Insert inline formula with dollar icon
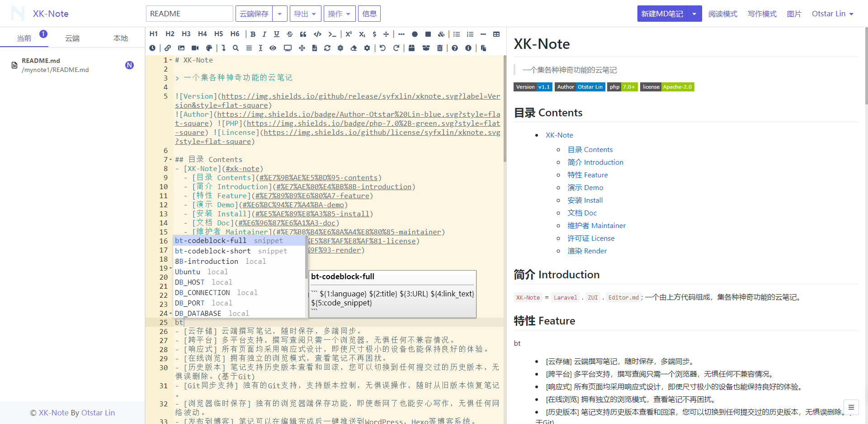The image size is (868, 424). coord(374,34)
